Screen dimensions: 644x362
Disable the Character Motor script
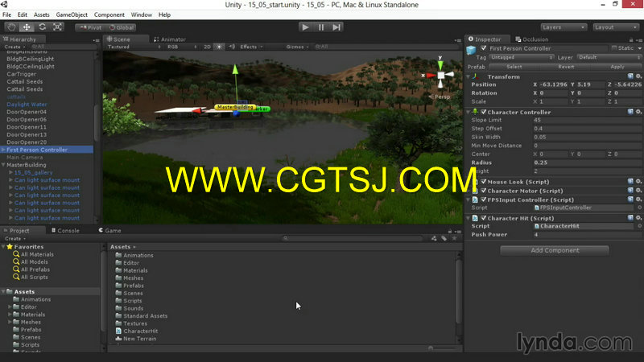(484, 191)
